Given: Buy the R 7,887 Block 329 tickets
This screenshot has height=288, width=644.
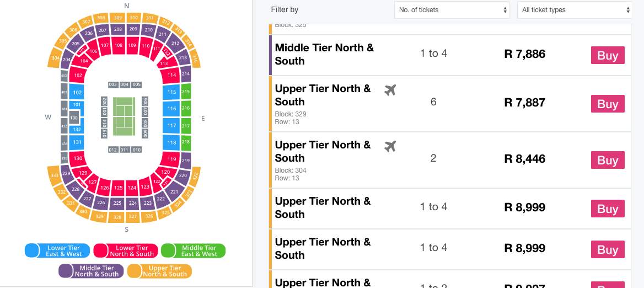Looking at the screenshot, I should 608,104.
